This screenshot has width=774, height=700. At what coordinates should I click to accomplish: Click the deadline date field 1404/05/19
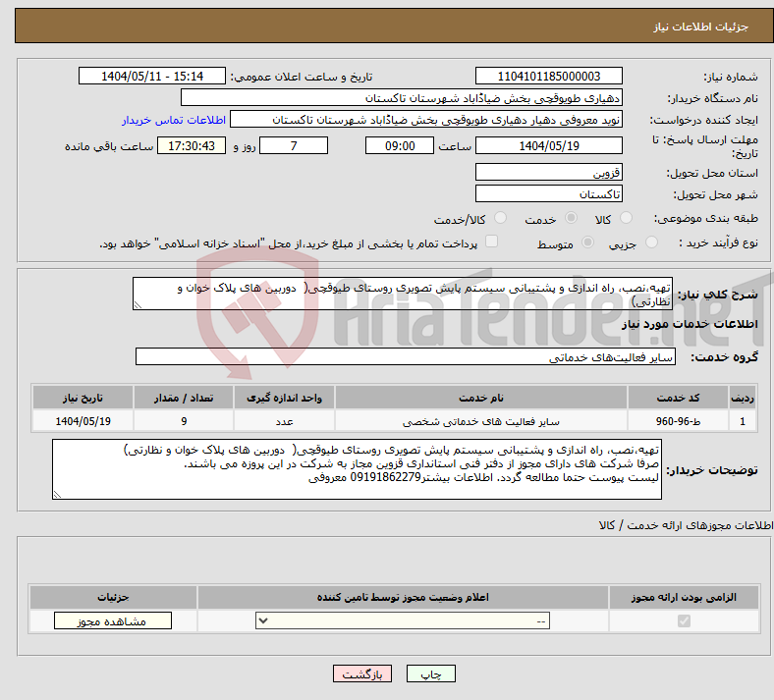point(548,145)
